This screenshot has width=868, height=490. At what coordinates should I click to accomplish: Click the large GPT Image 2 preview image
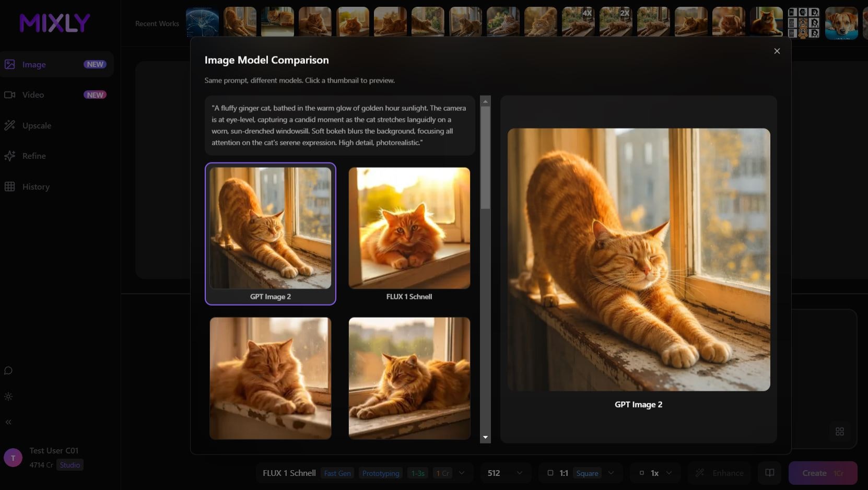point(638,260)
